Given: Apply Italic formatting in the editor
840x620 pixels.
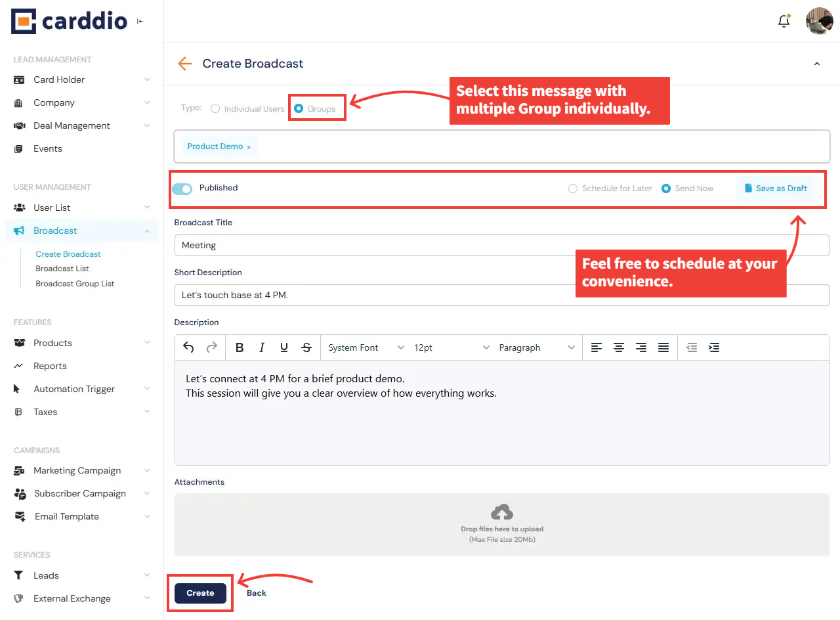Looking at the screenshot, I should click(262, 347).
